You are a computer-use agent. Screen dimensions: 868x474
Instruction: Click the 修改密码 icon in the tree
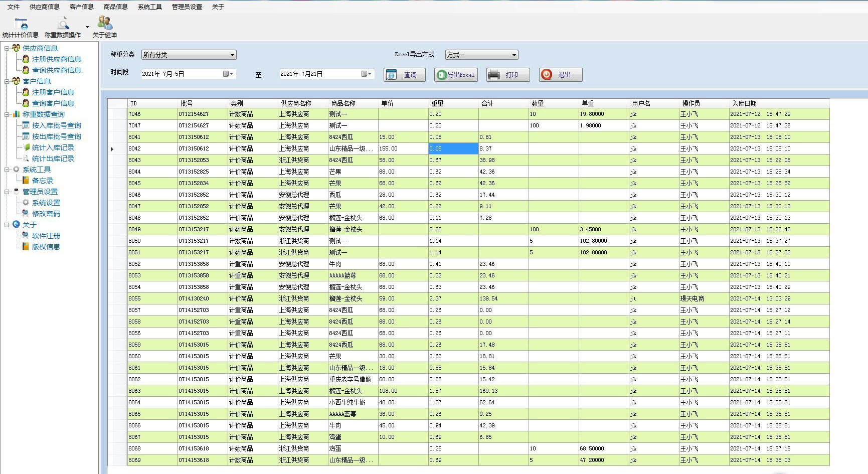tap(26, 214)
